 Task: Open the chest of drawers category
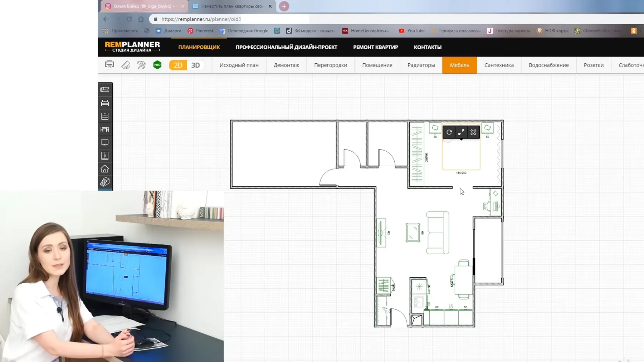tap(105, 116)
